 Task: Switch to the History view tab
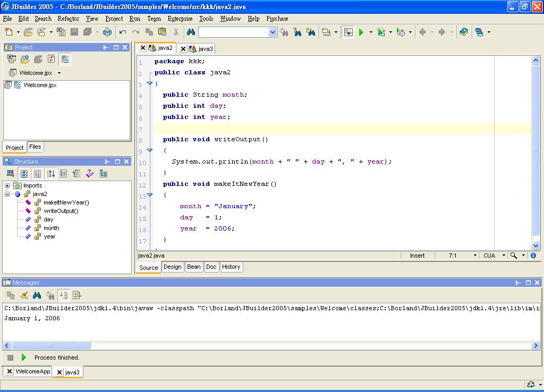(x=231, y=267)
